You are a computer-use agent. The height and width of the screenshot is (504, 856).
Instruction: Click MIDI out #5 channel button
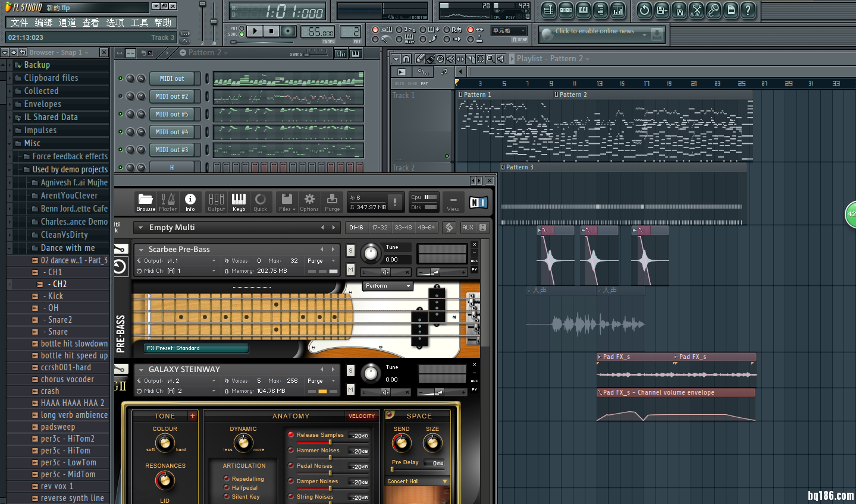(171, 114)
